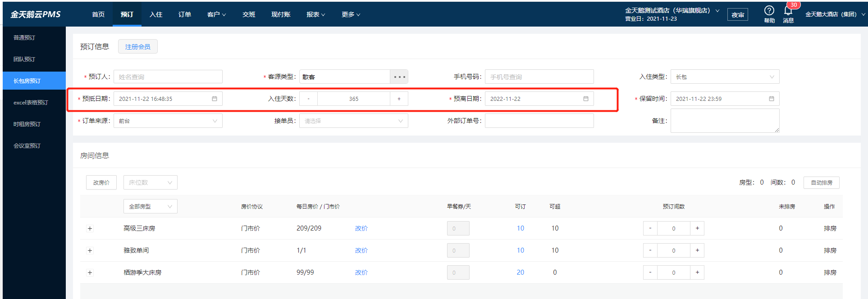Select 长包房预订 in sidebar
This screenshot has width=868, height=299.
pyautogui.click(x=34, y=81)
